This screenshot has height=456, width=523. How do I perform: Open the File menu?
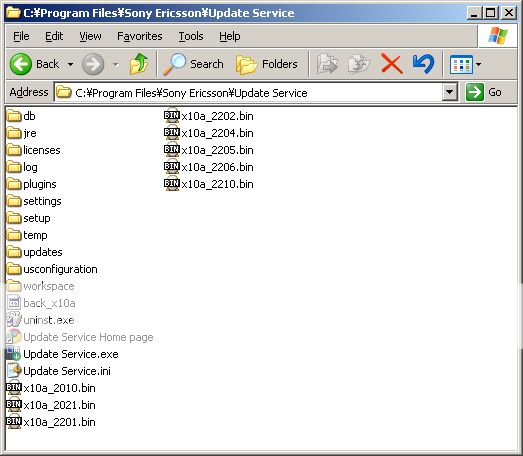point(21,36)
